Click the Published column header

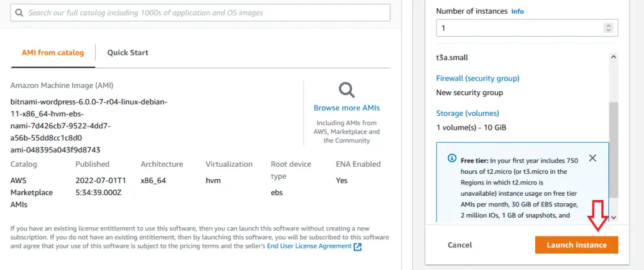(x=92, y=164)
